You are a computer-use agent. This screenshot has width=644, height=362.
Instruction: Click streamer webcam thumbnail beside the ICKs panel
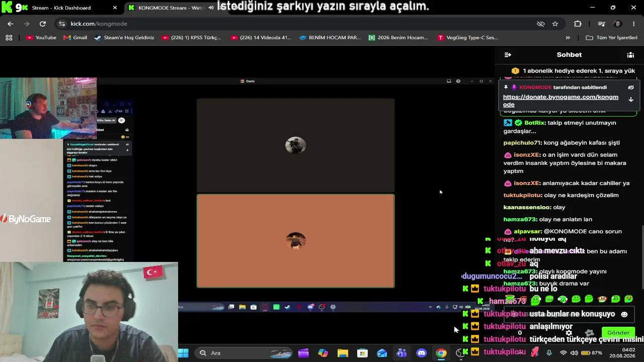pyautogui.click(x=48, y=108)
